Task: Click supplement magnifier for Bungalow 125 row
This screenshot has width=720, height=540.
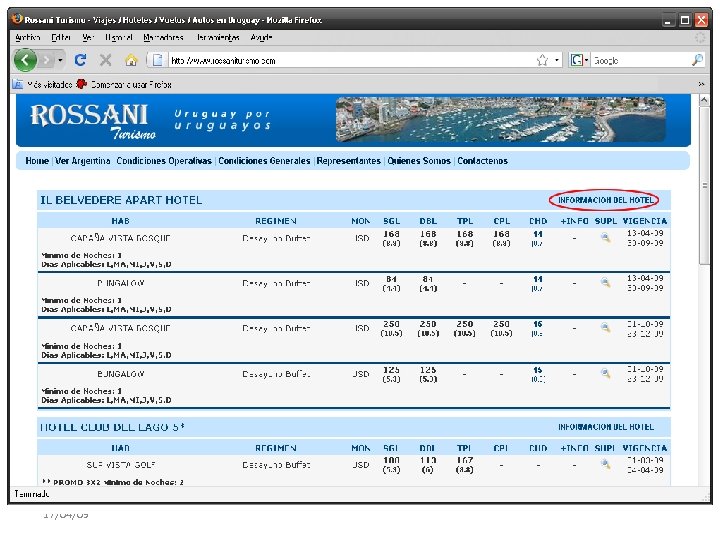Action: [x=605, y=373]
